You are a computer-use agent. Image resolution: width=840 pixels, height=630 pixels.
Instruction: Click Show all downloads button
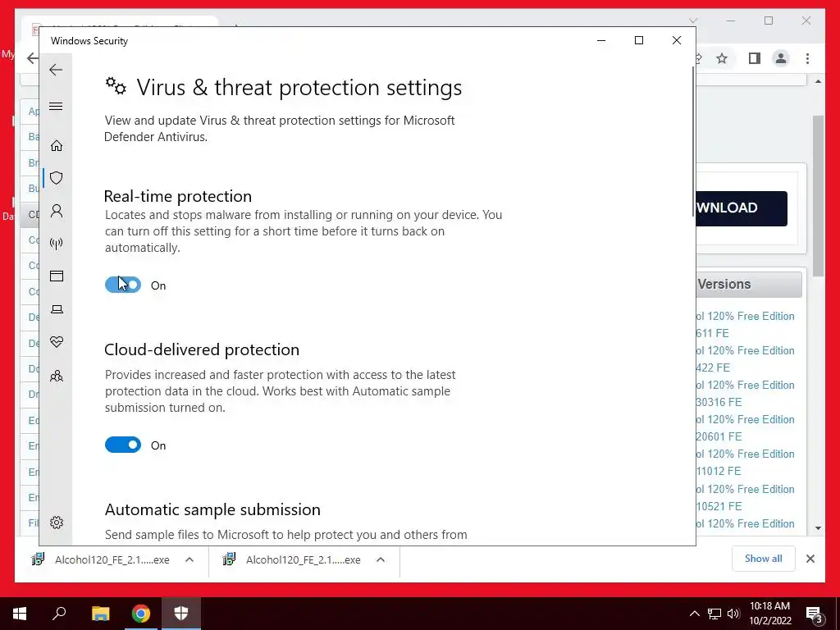tap(764, 559)
